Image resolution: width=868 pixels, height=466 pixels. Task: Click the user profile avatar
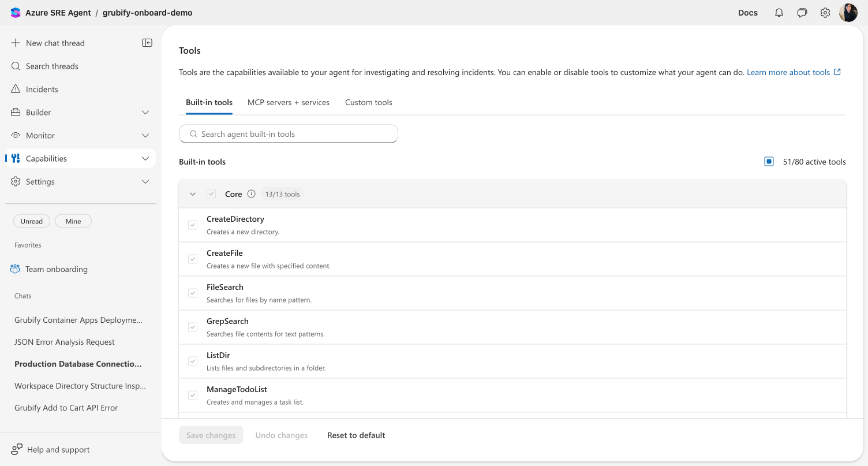click(848, 13)
